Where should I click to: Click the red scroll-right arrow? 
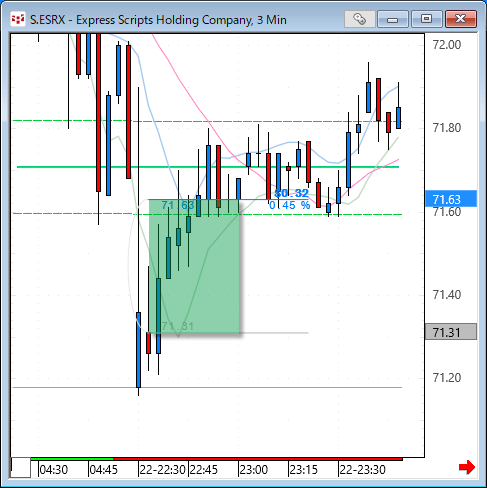(x=466, y=467)
